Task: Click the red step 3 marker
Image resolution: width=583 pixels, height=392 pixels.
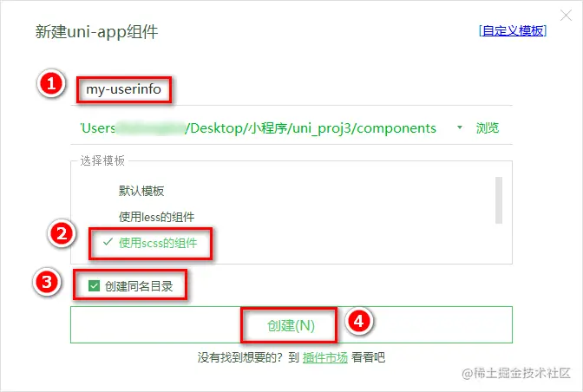Action: coord(47,282)
